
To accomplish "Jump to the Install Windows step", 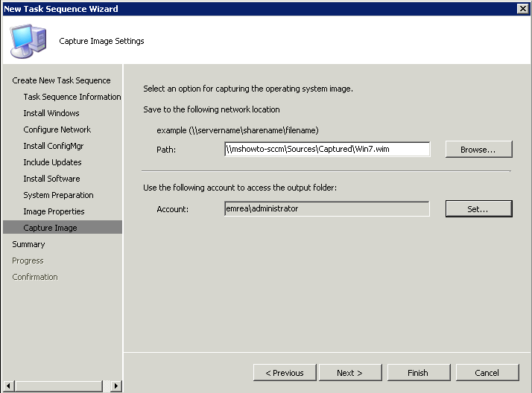I will (51, 113).
